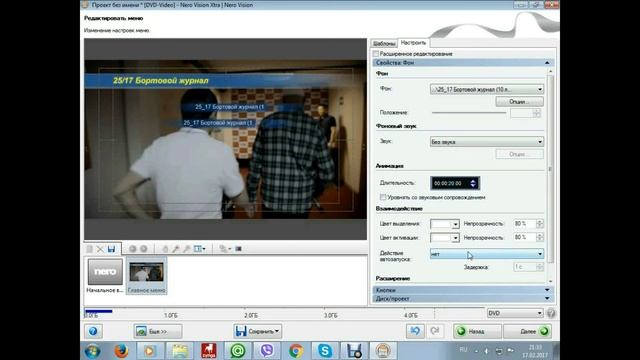
Task: Click the Nero Vision floppy-disc taskbar icon
Action: tap(354, 351)
